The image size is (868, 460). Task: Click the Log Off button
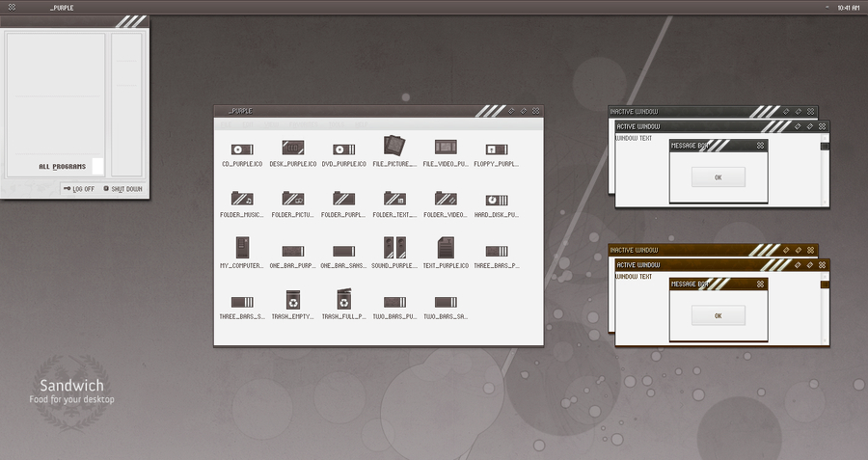point(79,189)
